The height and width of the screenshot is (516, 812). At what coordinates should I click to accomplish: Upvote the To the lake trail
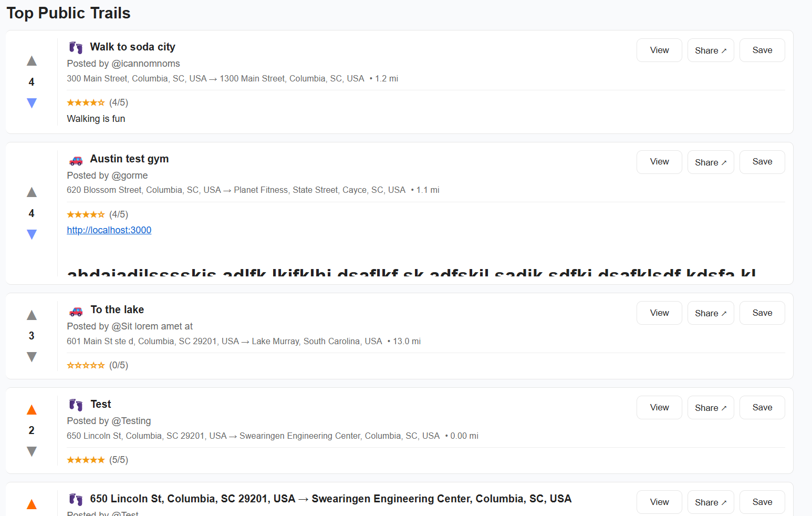coord(32,315)
